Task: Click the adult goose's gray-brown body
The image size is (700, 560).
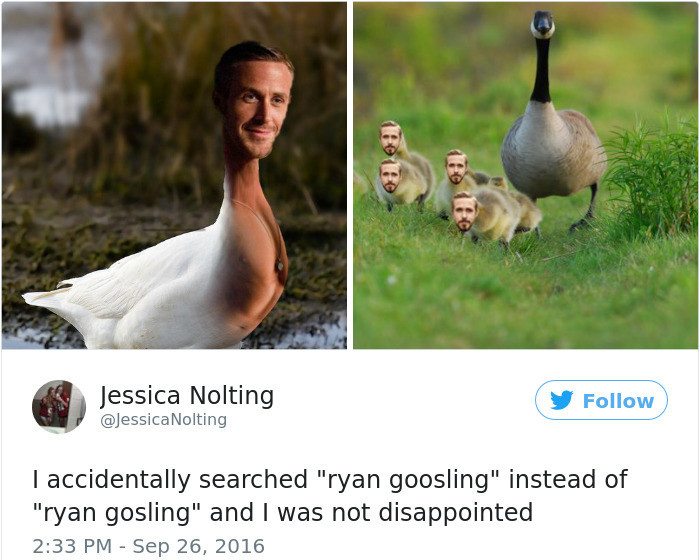Action: pos(554,152)
